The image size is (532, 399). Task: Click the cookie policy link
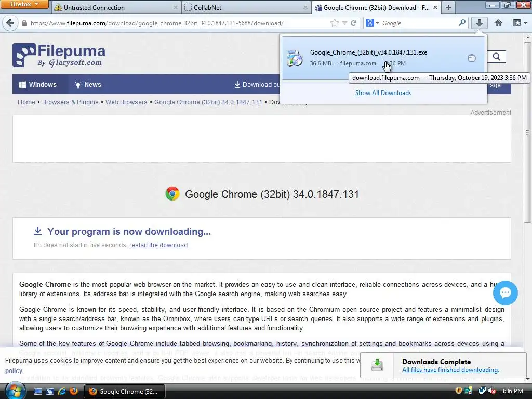tap(14, 371)
